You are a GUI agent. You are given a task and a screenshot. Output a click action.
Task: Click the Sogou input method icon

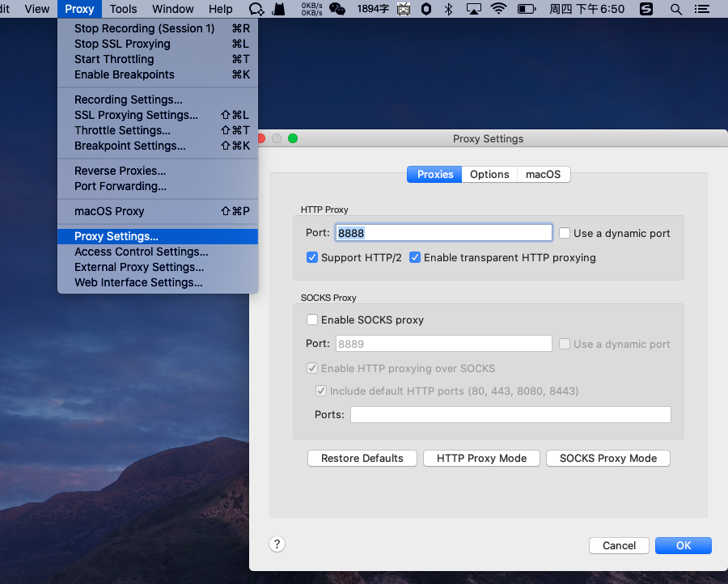click(646, 9)
